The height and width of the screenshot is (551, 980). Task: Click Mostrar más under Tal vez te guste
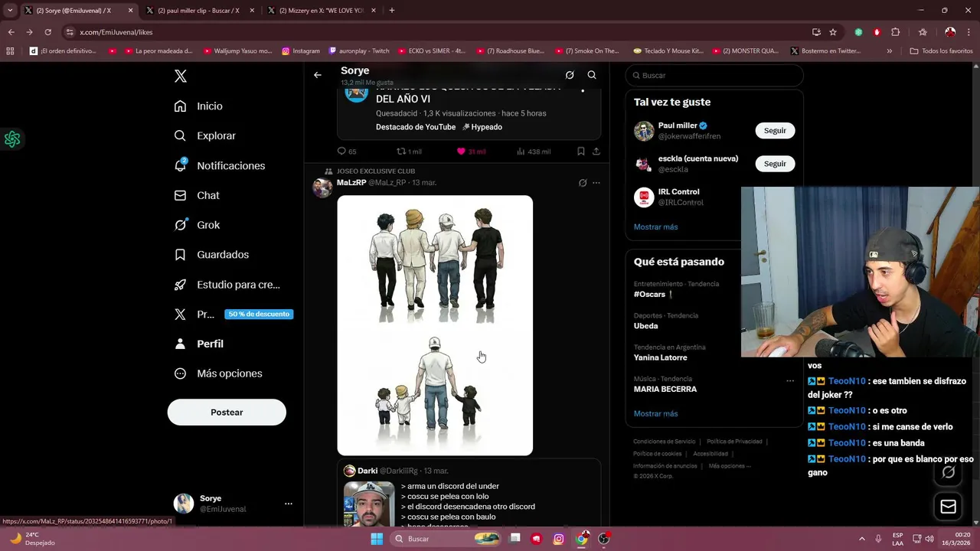[655, 227]
